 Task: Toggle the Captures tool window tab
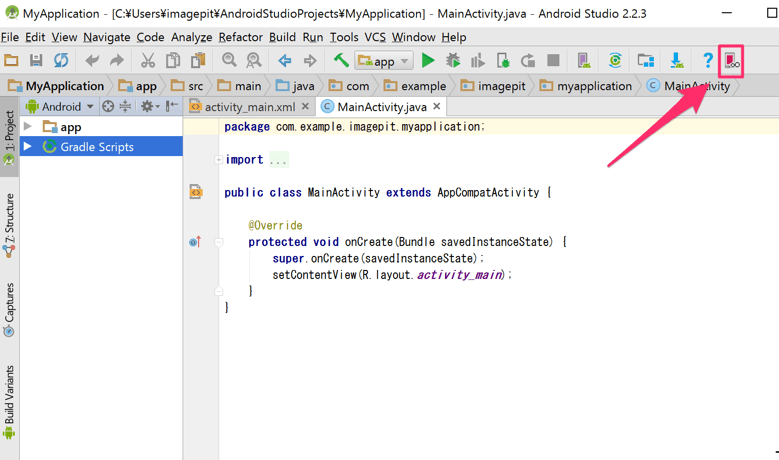point(9,309)
